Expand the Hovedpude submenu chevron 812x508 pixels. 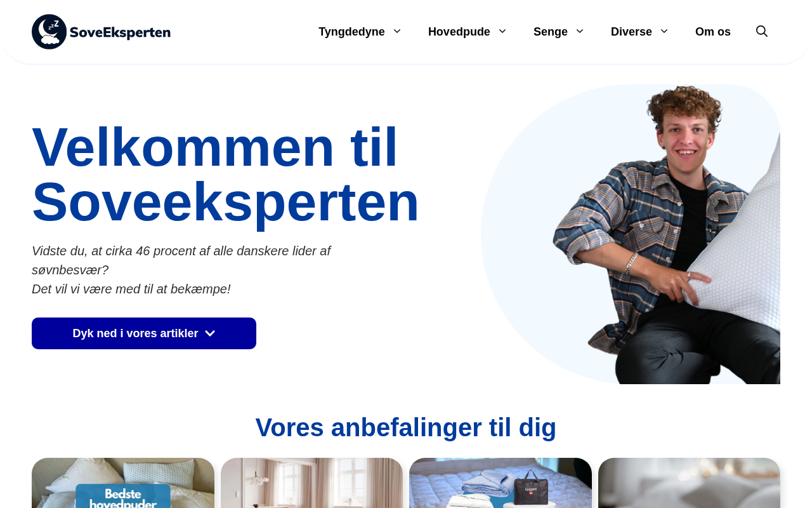click(x=502, y=32)
